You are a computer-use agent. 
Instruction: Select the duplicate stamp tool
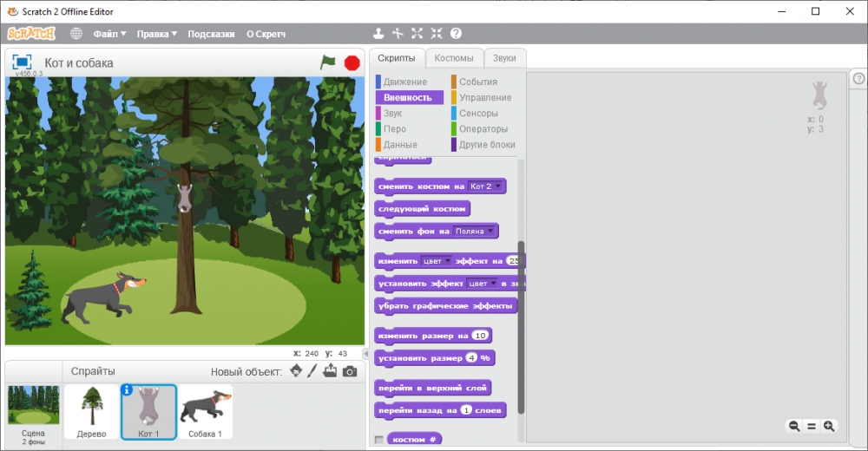(378, 34)
